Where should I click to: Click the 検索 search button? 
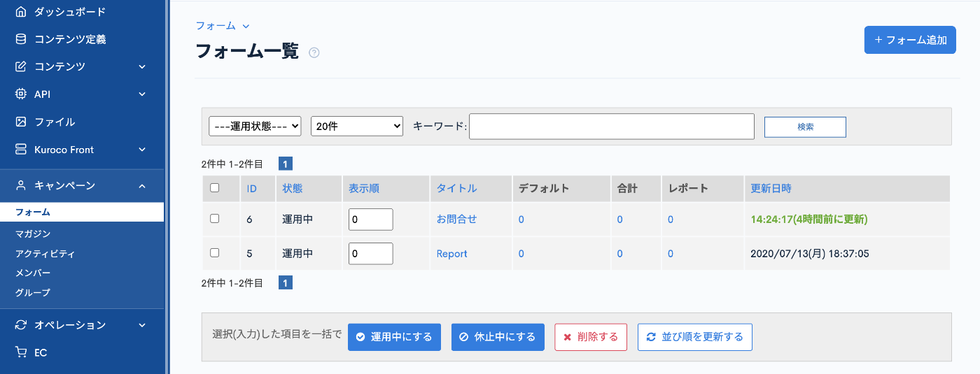point(805,127)
